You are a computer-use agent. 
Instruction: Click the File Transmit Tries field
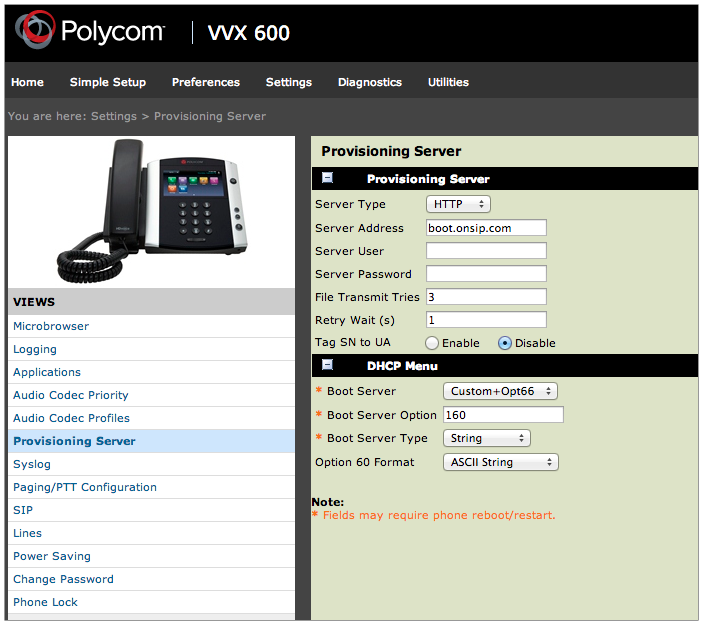point(486,297)
